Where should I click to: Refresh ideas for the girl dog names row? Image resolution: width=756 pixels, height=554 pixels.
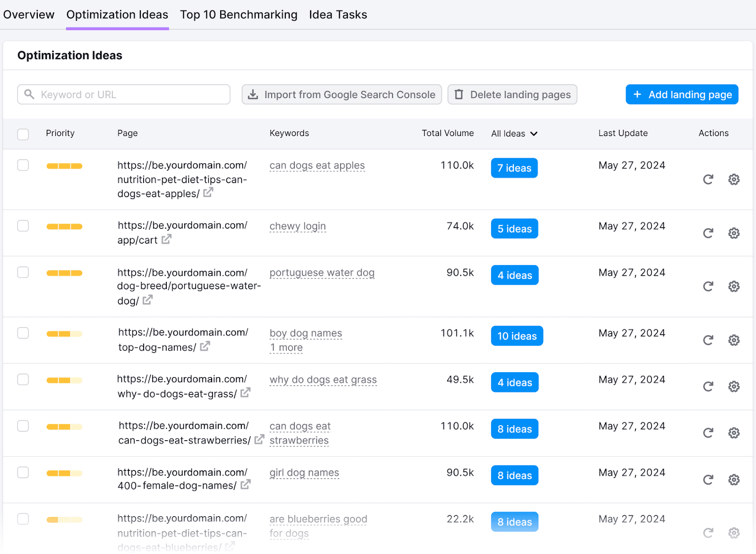707,479
